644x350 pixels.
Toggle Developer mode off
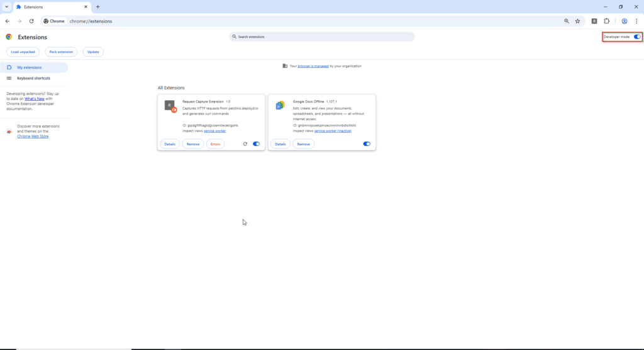click(637, 37)
